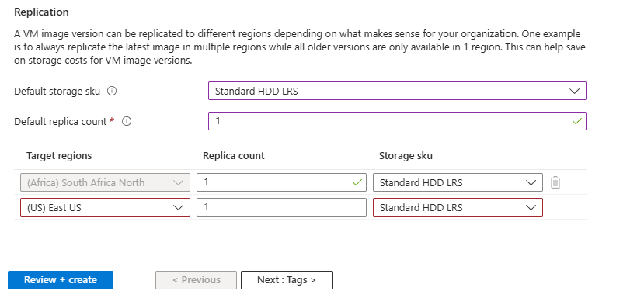
Task: Click the Target regions column header
Action: (59, 155)
